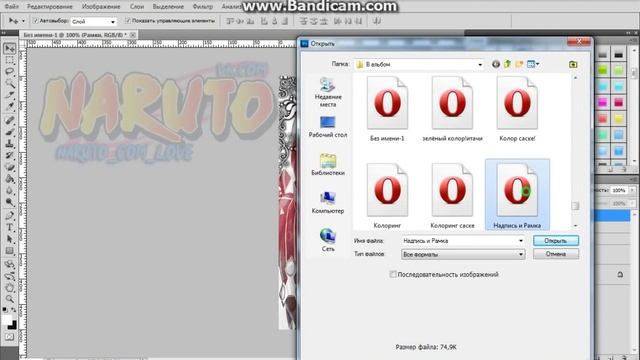Open the Редактирование menu
The image size is (640, 360).
click(49, 7)
